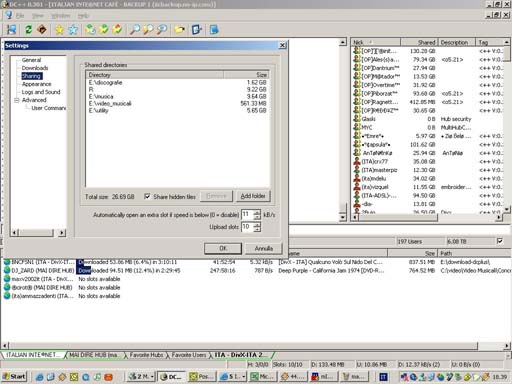
Task: Select General in settings tree
Action: [x=31, y=60]
